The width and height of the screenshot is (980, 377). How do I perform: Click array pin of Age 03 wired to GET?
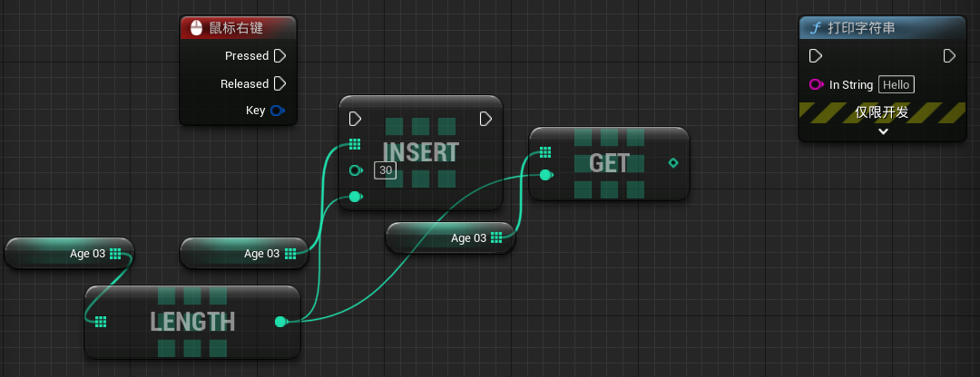(x=496, y=237)
